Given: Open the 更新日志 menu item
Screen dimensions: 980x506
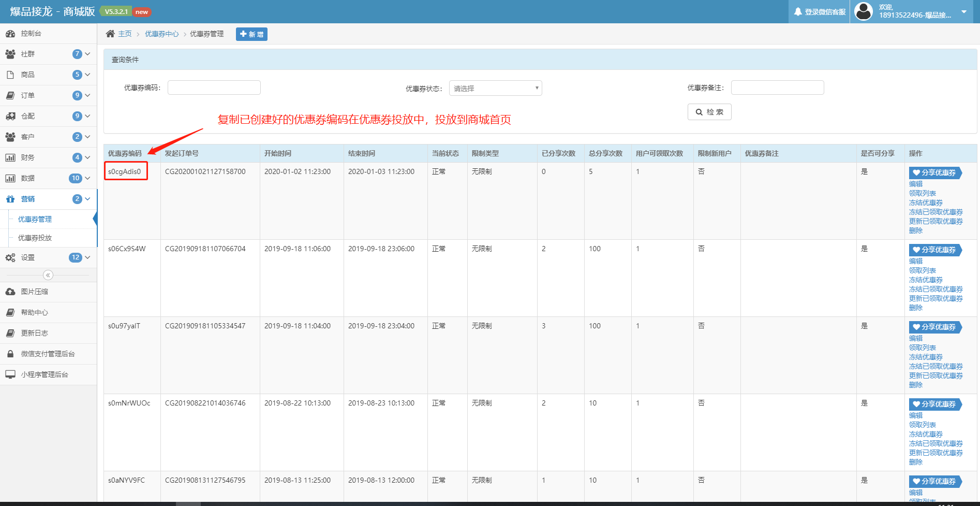Looking at the screenshot, I should [49, 333].
